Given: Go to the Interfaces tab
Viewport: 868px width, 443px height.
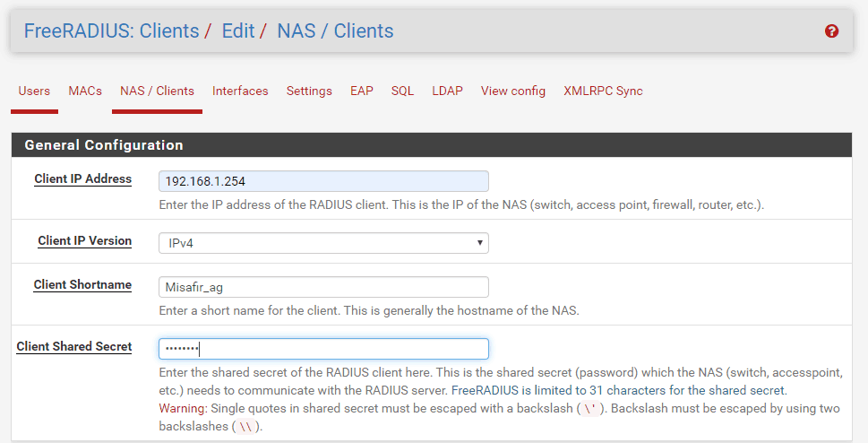Looking at the screenshot, I should point(240,91).
